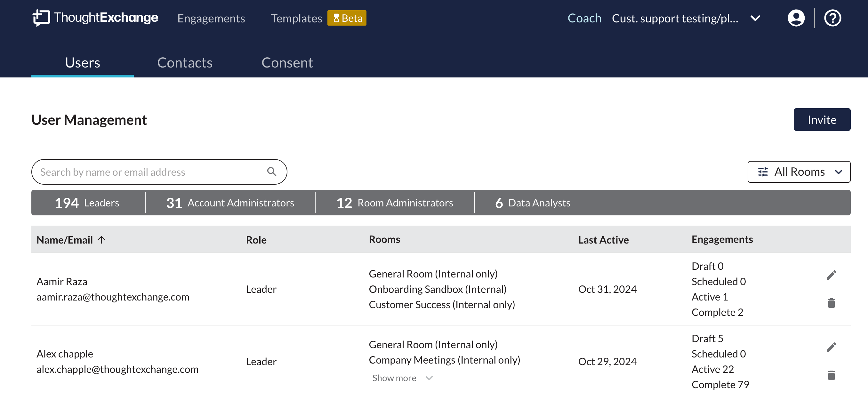Click Active 22 engagements count

coord(713,369)
